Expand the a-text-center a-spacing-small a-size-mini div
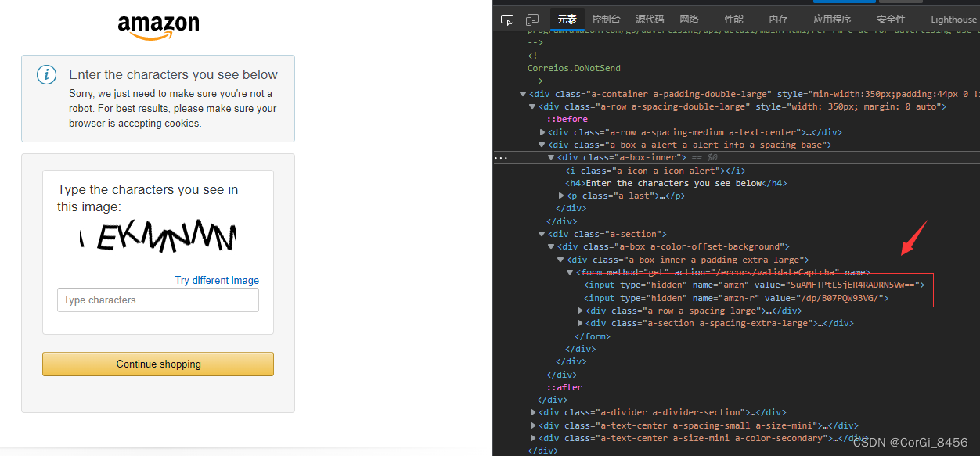980x456 pixels. (x=533, y=425)
